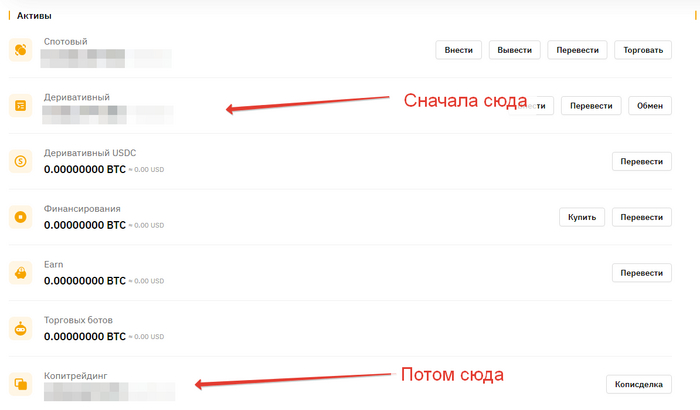Click Перевести in the Earn row
This screenshot has width=700, height=410.
(x=642, y=273)
